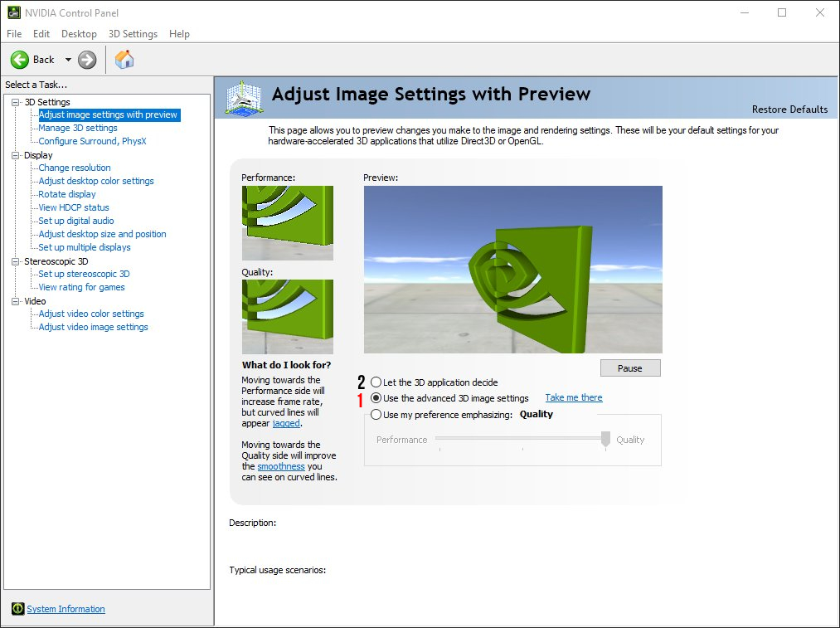Image resolution: width=840 pixels, height=628 pixels.
Task: Click the Back button label
Action: click(43, 60)
